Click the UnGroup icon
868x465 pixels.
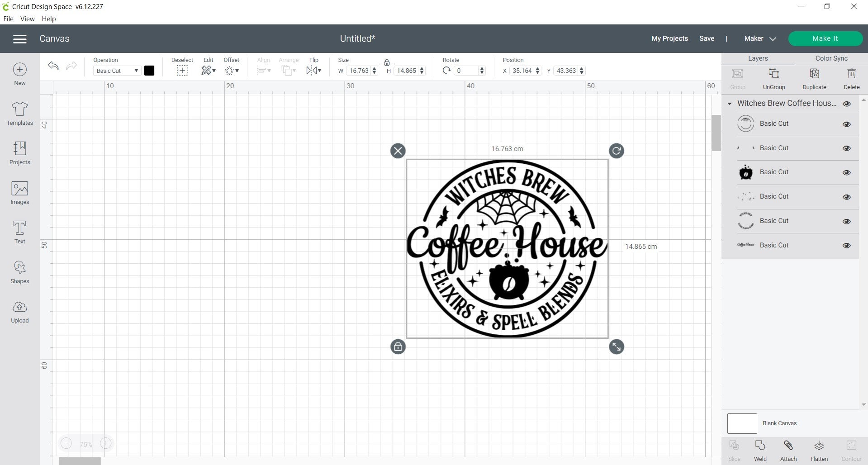(x=773, y=74)
